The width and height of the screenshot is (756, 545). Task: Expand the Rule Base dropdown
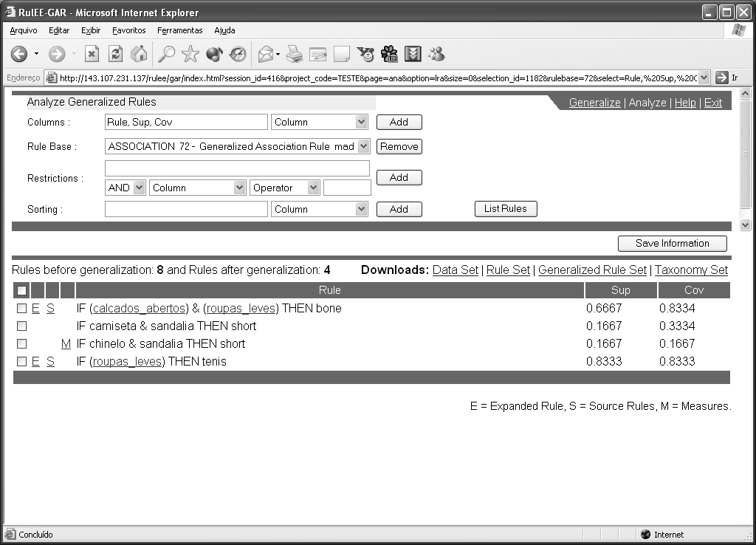pyautogui.click(x=362, y=147)
